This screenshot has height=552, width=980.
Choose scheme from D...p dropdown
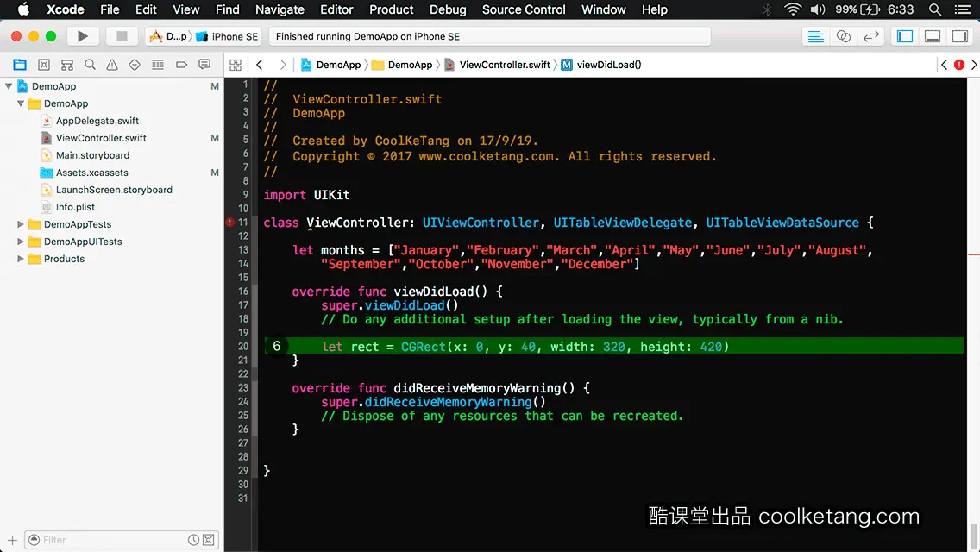(x=168, y=36)
